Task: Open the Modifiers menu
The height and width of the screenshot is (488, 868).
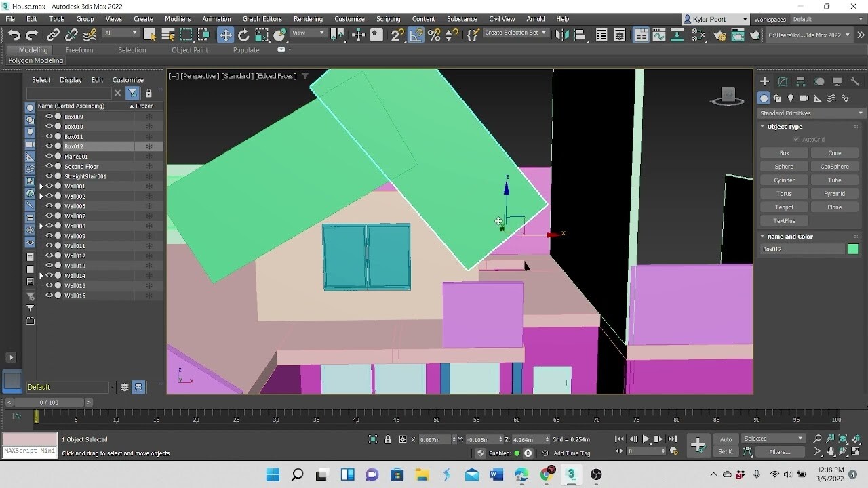Action: [178, 19]
